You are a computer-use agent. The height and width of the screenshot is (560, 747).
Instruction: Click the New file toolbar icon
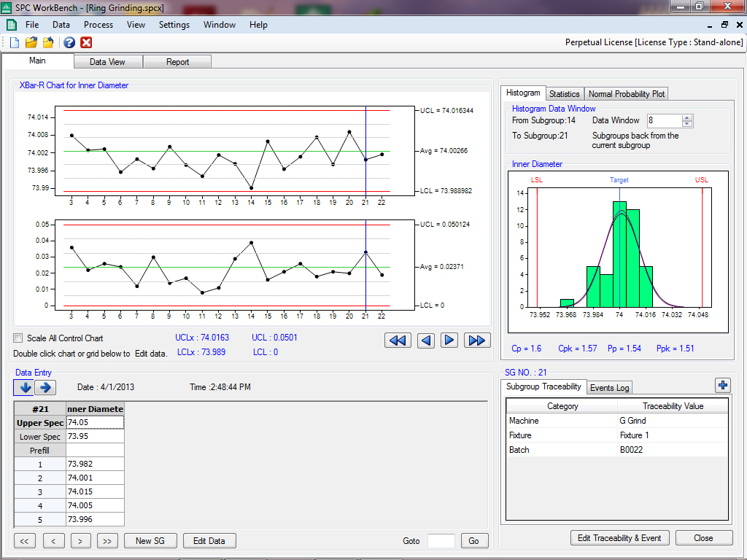15,42
